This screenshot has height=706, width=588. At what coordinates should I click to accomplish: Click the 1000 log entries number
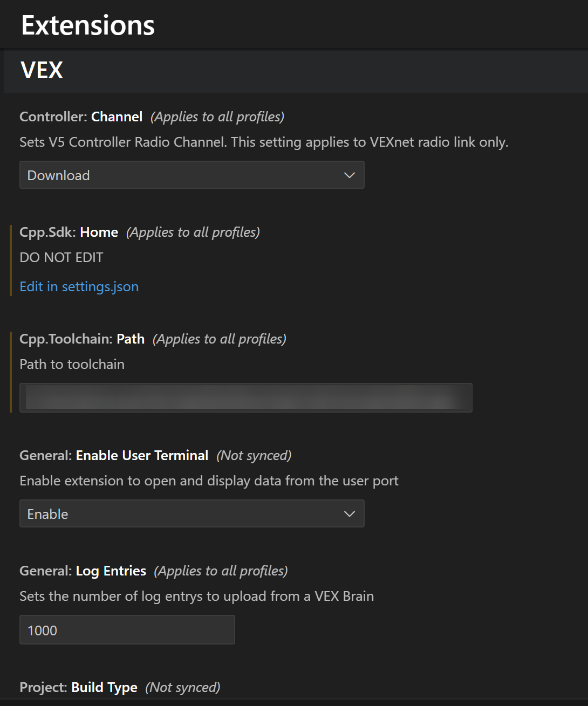coord(42,629)
